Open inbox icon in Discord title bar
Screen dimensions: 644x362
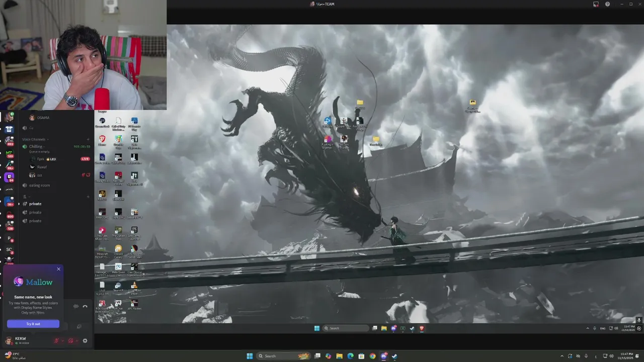pyautogui.click(x=596, y=4)
